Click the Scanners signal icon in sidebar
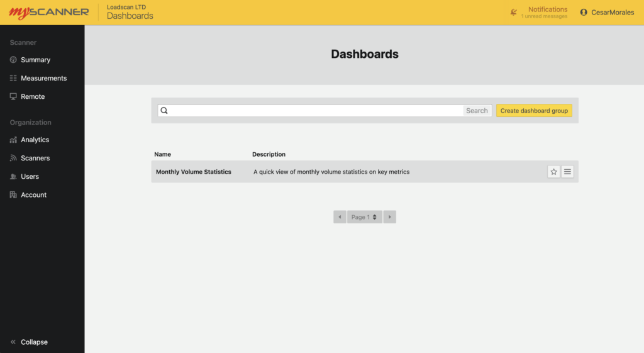This screenshot has width=644, height=353. click(13, 158)
